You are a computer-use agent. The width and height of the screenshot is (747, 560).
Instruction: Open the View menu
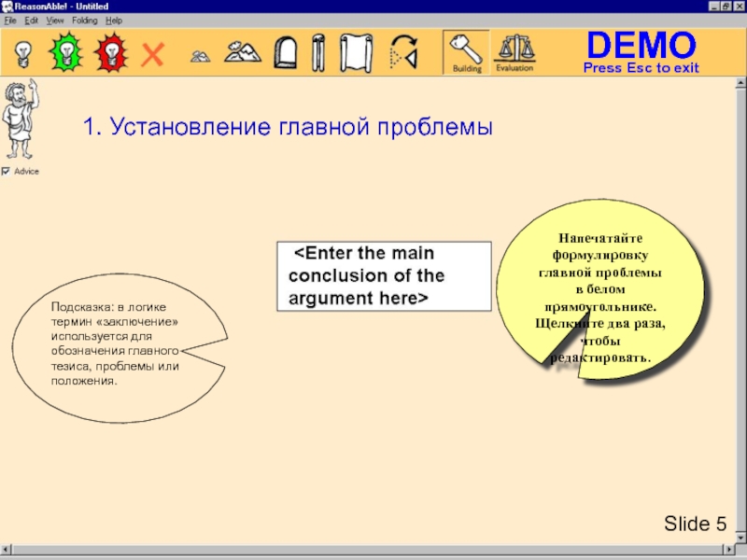[55, 21]
